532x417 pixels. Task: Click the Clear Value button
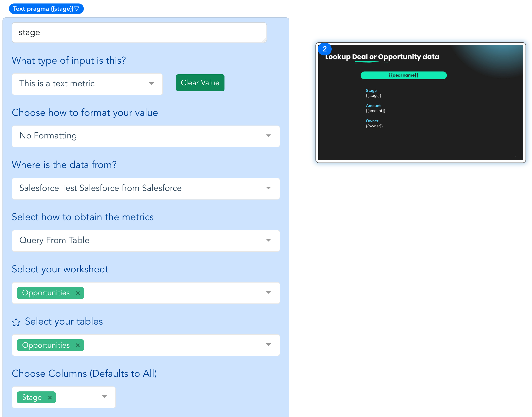pyautogui.click(x=200, y=83)
